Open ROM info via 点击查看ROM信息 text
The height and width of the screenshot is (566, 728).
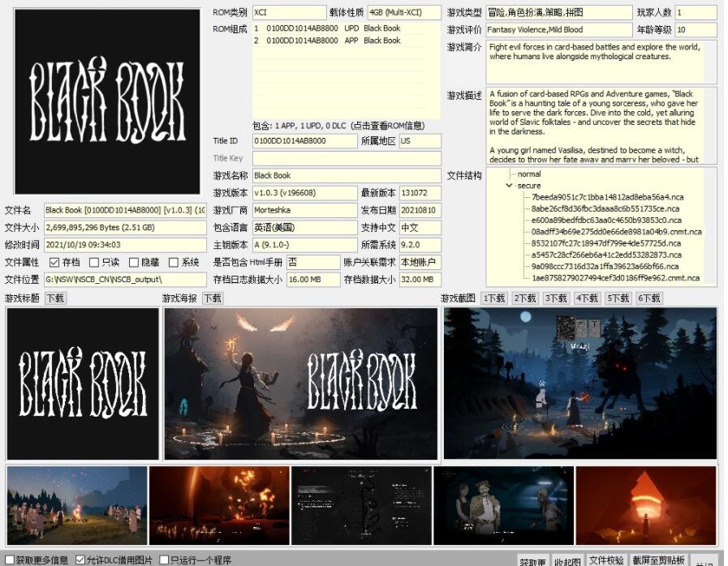[391, 126]
